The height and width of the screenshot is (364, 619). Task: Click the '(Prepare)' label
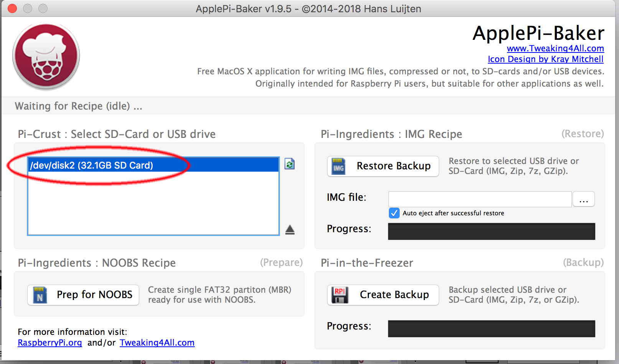click(x=282, y=262)
